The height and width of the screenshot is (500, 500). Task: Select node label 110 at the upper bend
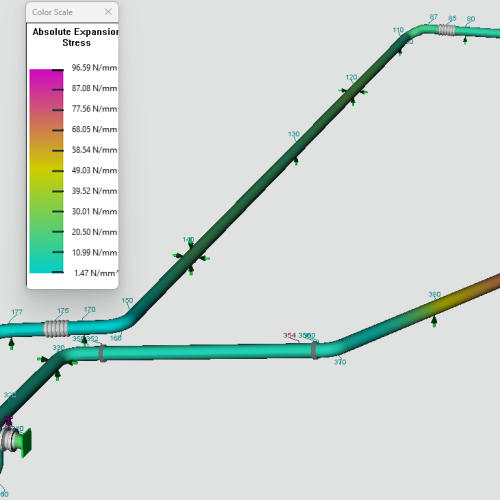point(398,30)
